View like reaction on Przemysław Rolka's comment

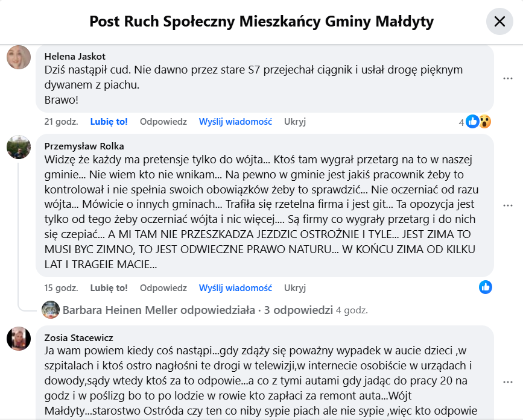486,287
